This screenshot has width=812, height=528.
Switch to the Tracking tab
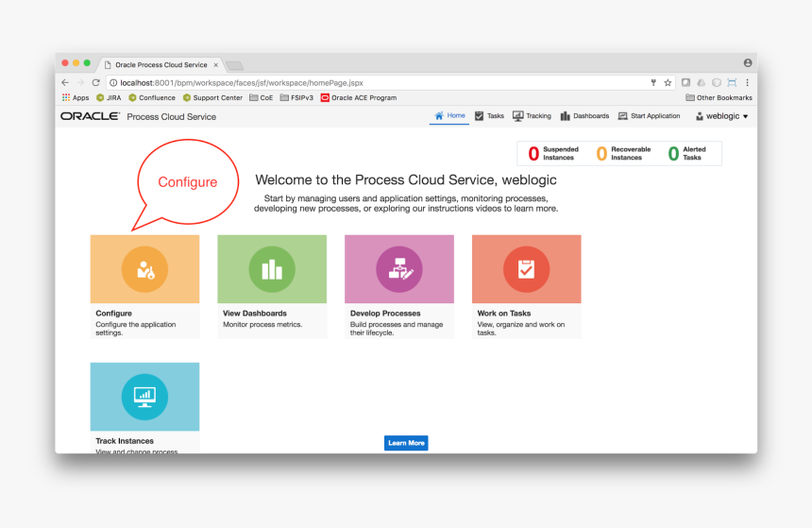532,115
